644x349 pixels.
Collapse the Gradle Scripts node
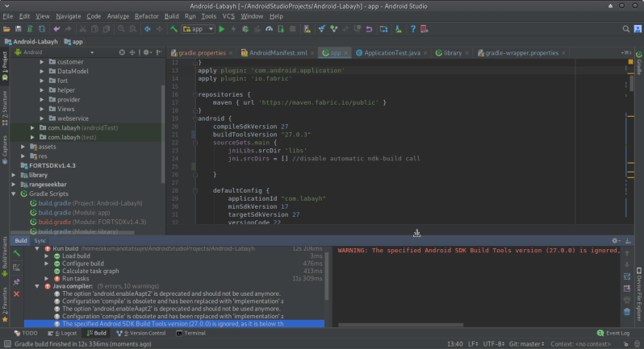click(14, 194)
